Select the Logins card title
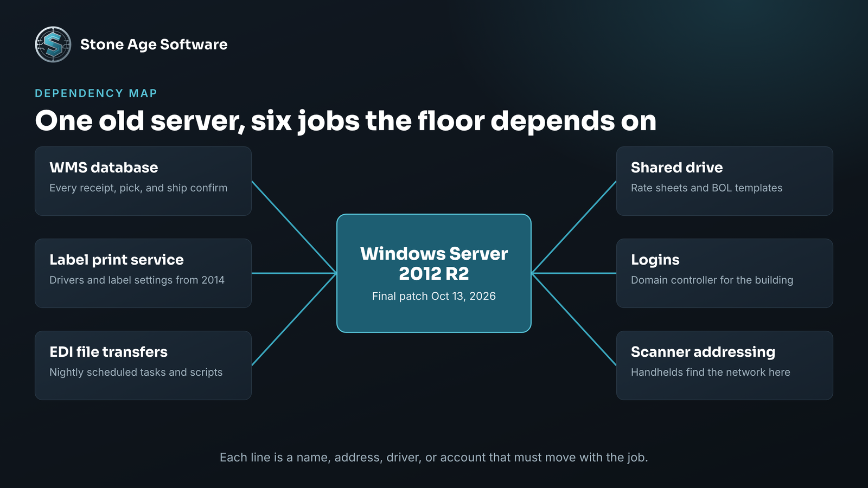 click(655, 260)
